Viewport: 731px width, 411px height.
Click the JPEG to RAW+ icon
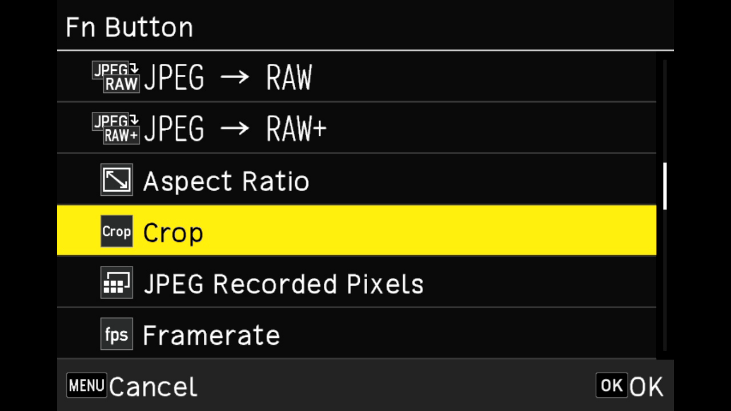coord(116,128)
